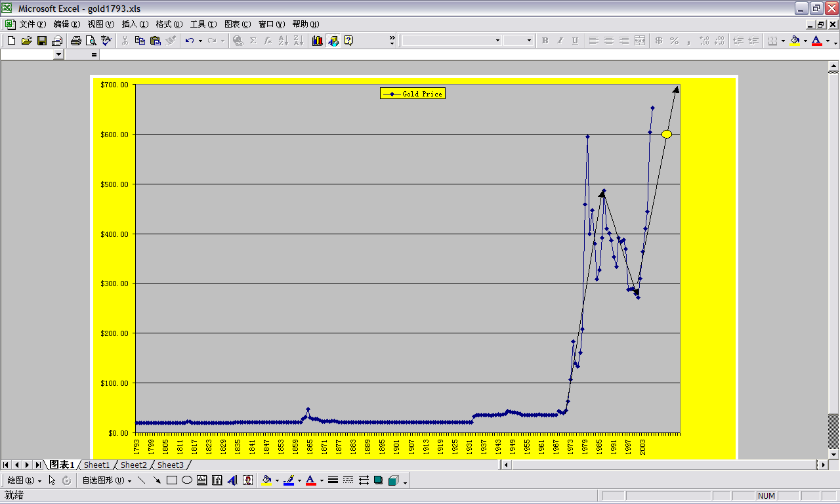
Task: Open a new workbook
Action: pos(10,40)
